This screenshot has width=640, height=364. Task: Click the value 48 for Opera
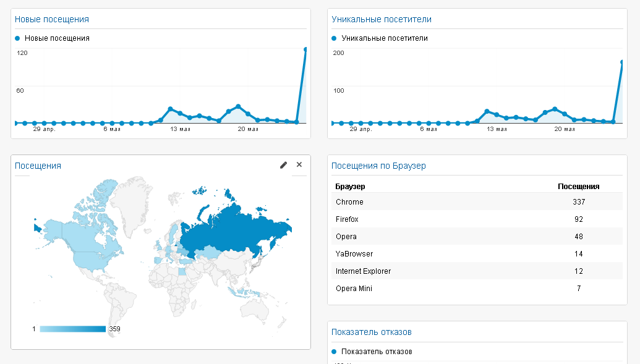(x=579, y=237)
